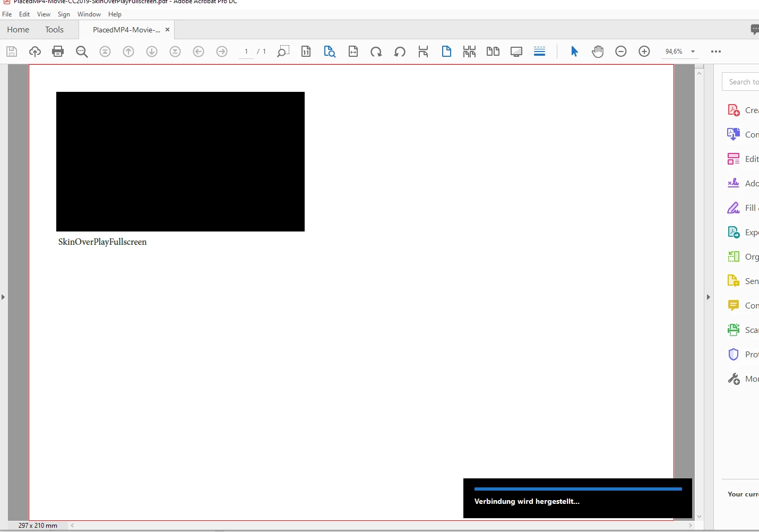Toggle read mode display icon
The image size is (759, 532).
click(516, 52)
